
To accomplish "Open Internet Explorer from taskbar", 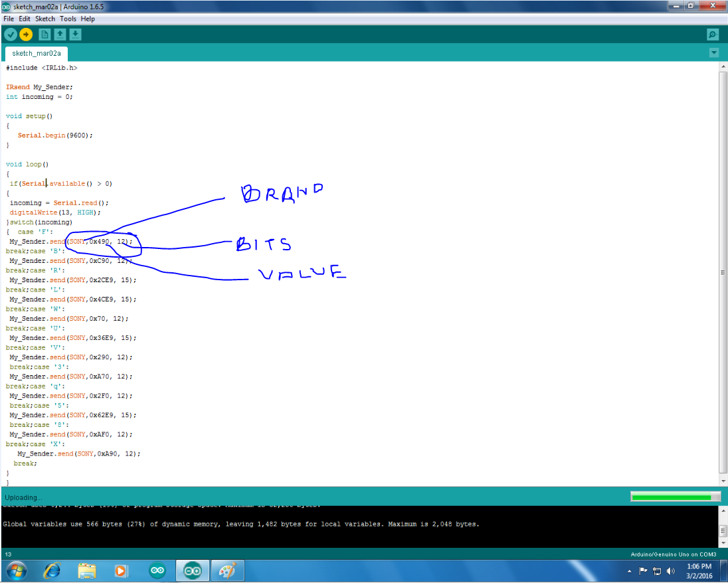I will coord(52,570).
